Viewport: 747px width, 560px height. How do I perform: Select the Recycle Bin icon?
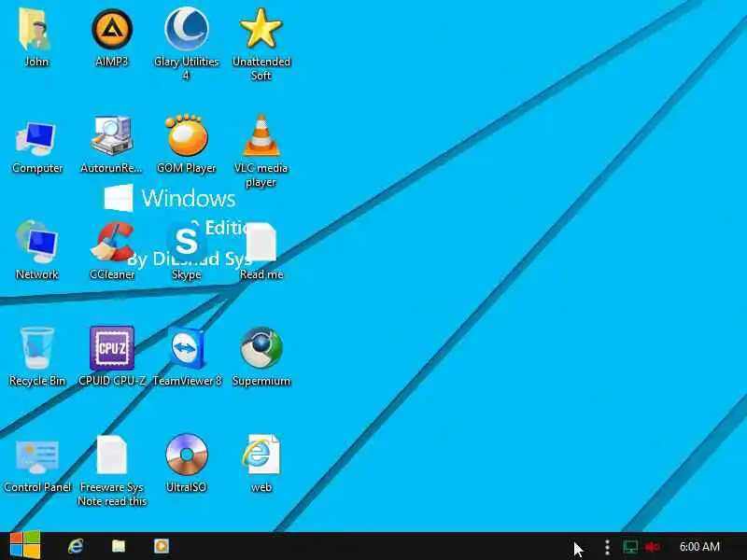[36, 348]
